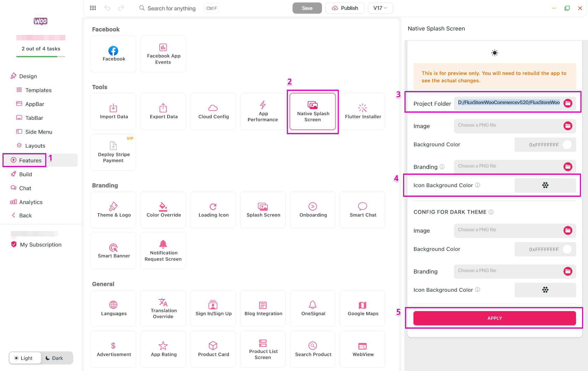
Task: Open the Loading Icon feature
Action: point(213,210)
